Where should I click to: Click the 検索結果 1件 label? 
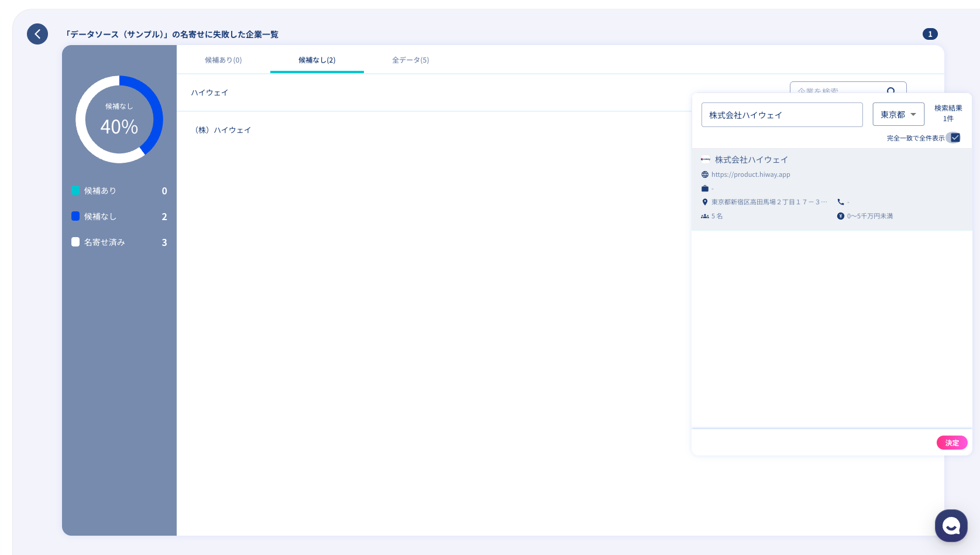(x=948, y=113)
